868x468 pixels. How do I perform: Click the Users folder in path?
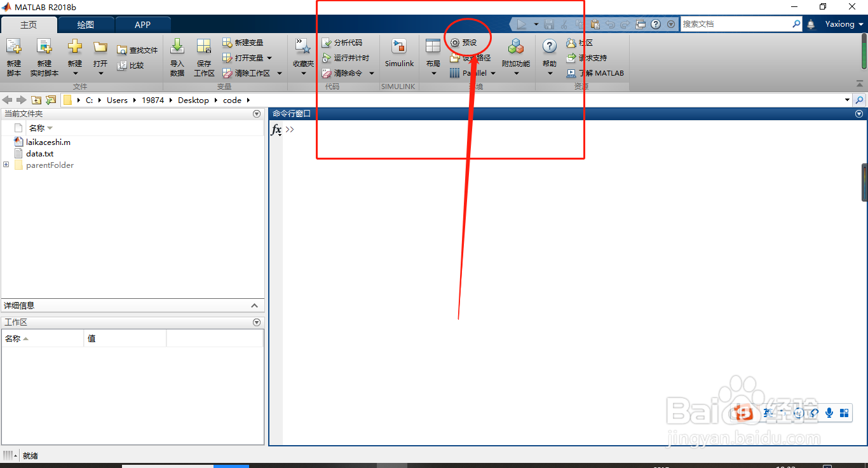pos(117,100)
